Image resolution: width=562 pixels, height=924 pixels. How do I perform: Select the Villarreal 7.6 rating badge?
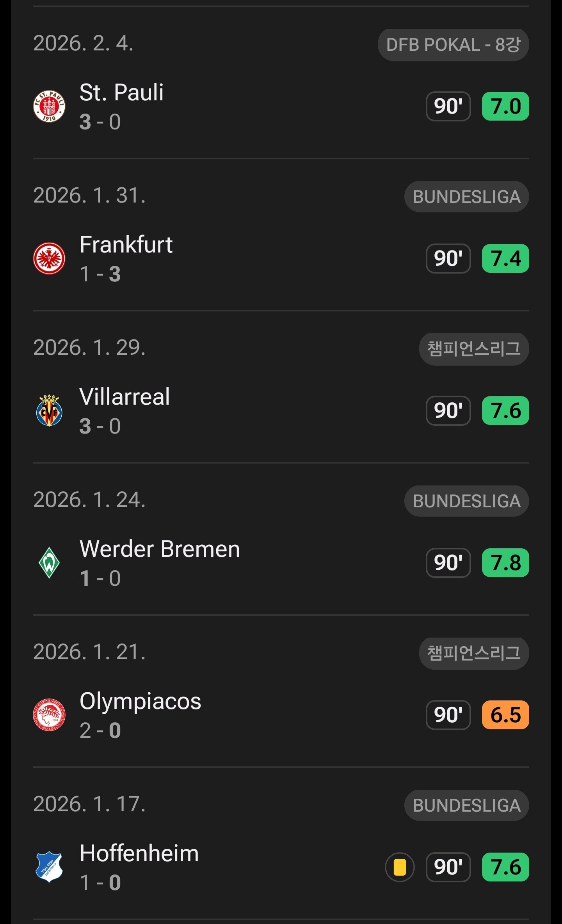pyautogui.click(x=505, y=410)
